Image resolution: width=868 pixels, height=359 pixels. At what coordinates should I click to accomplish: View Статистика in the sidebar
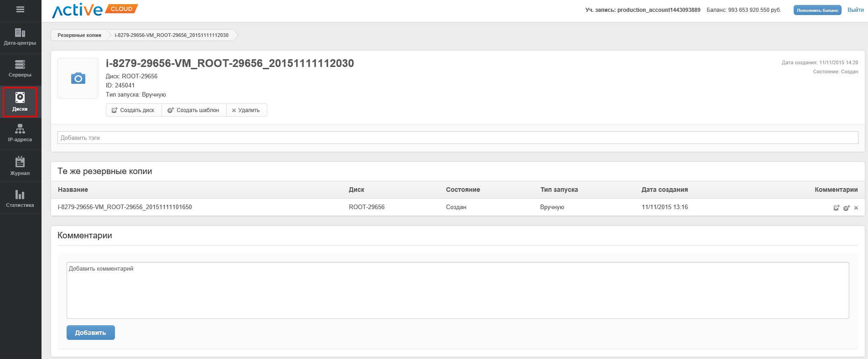(x=20, y=198)
